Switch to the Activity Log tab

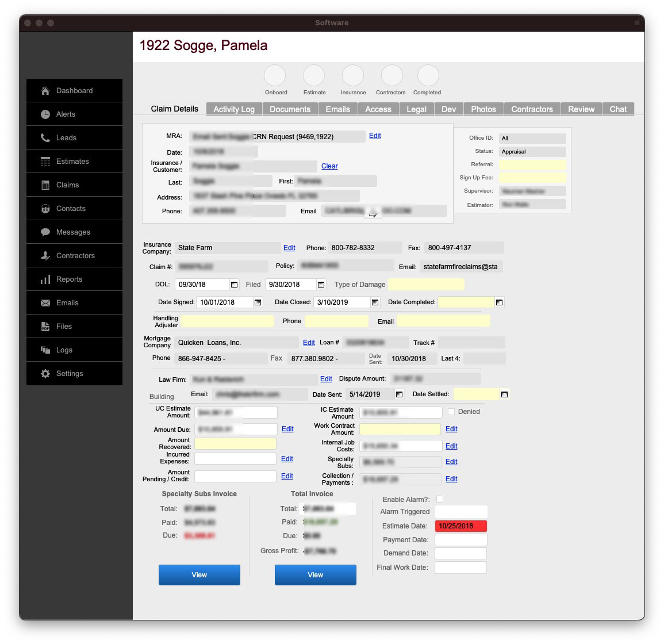point(233,109)
